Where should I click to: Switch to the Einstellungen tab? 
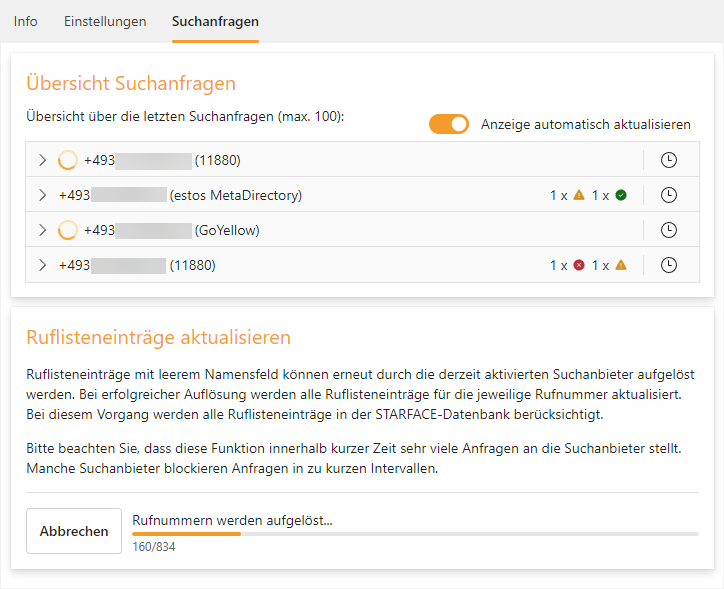tap(105, 21)
